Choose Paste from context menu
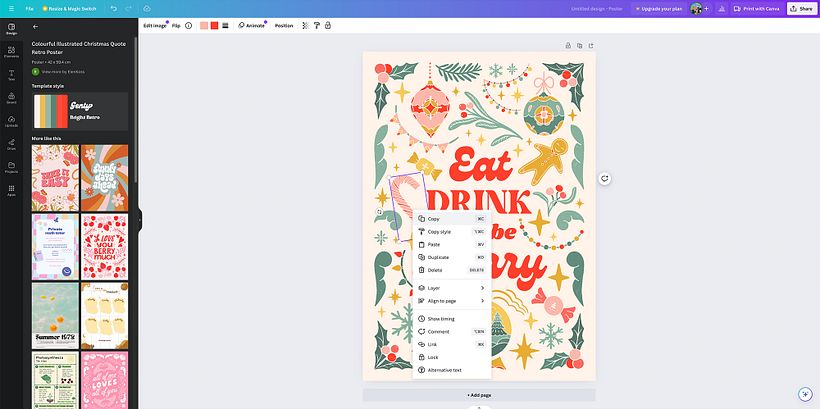Viewport: 820px width, 409px height. (452, 245)
